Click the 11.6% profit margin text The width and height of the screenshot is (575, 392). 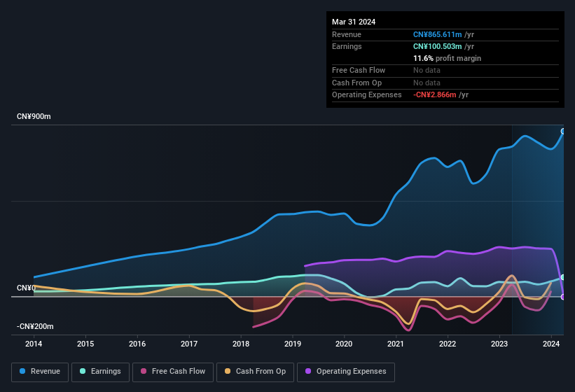pyautogui.click(x=447, y=58)
